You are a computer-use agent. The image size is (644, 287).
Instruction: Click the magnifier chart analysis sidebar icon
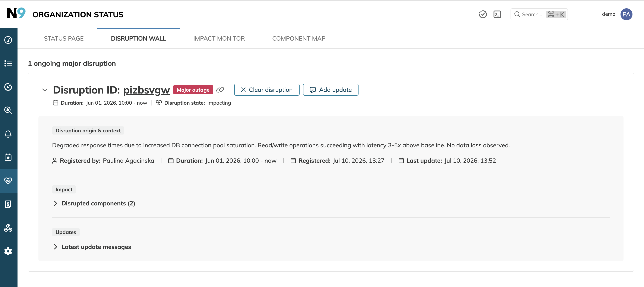[8, 110]
